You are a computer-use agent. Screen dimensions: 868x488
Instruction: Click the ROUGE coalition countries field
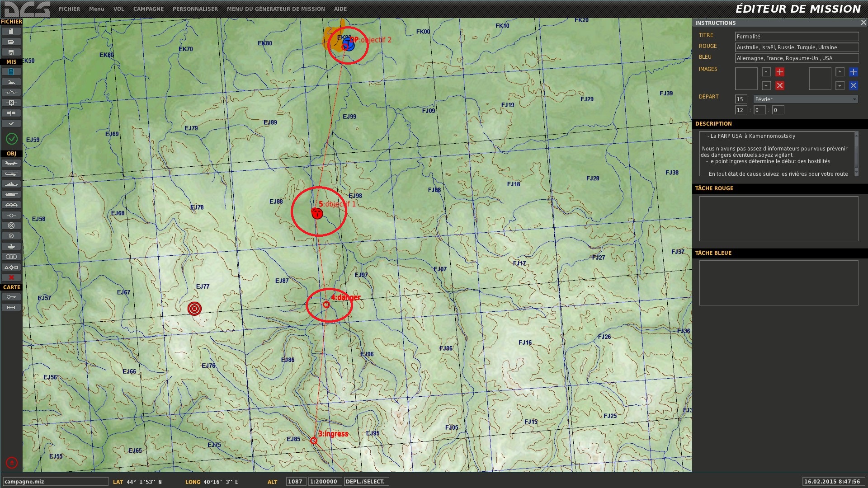pyautogui.click(x=797, y=47)
